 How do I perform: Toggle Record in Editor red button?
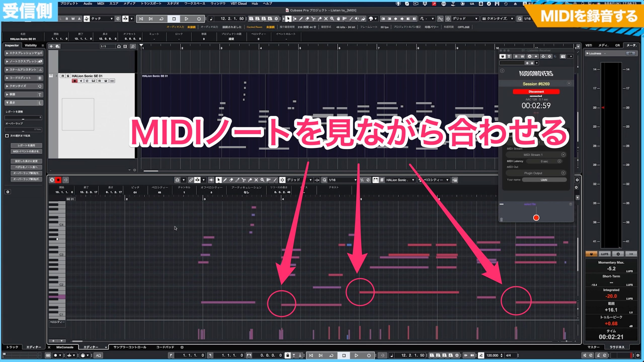58,180
